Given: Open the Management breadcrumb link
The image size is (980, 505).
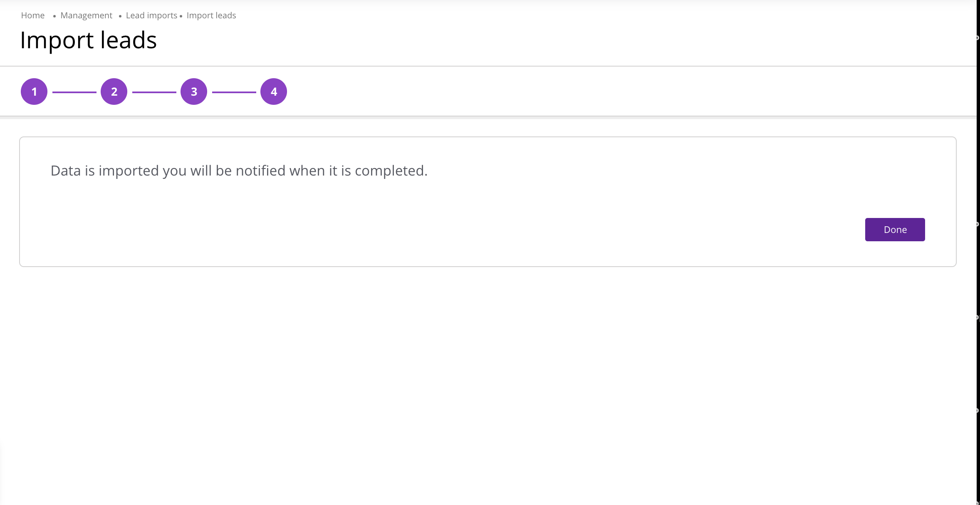Looking at the screenshot, I should pyautogui.click(x=86, y=15).
